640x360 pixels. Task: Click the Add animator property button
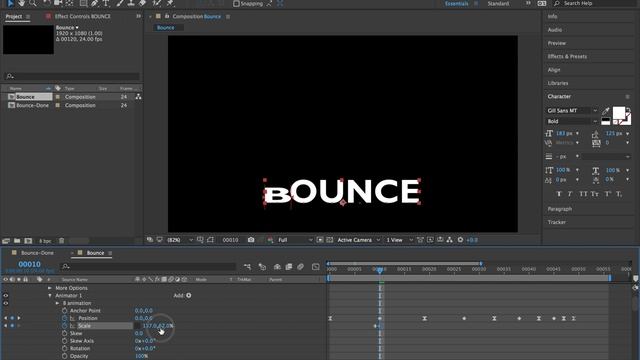pyautogui.click(x=189, y=296)
